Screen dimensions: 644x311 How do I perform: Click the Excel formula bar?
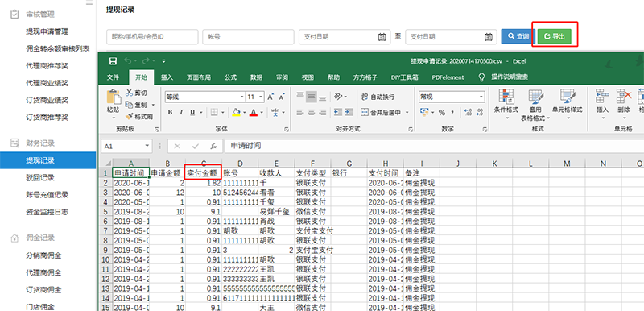click(x=434, y=146)
